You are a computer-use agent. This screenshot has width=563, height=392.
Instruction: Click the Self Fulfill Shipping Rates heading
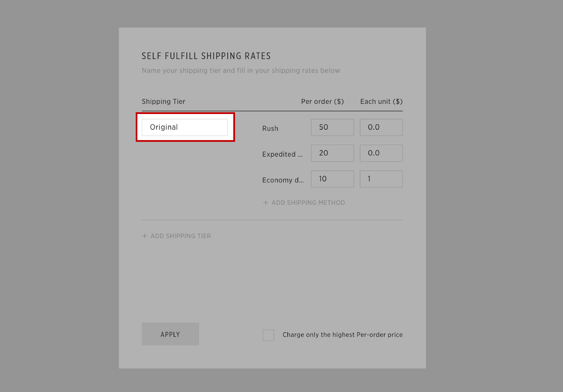(206, 56)
